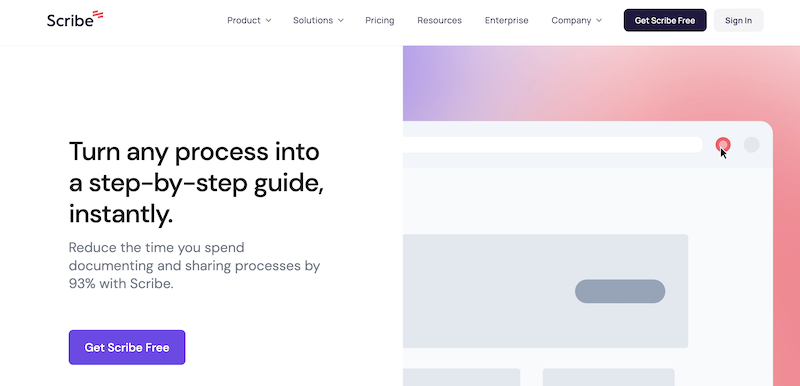The image size is (800, 386).
Task: Click the red record circle in the mockup
Action: (x=722, y=145)
